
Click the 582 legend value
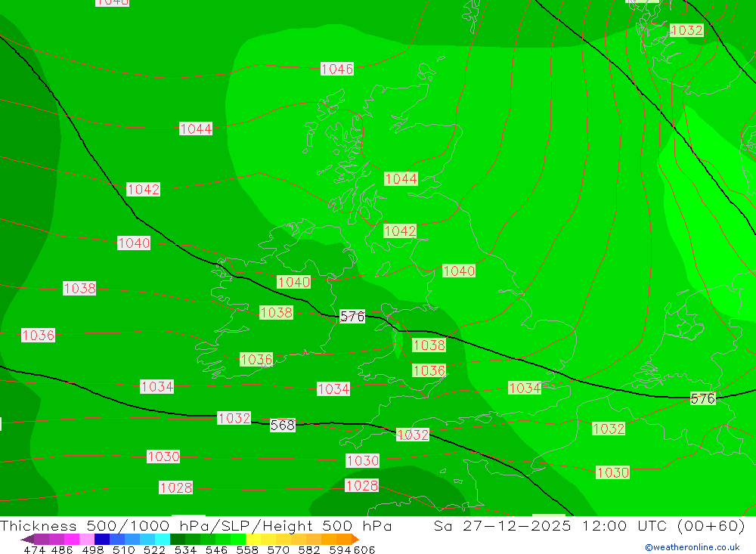pos(308,549)
